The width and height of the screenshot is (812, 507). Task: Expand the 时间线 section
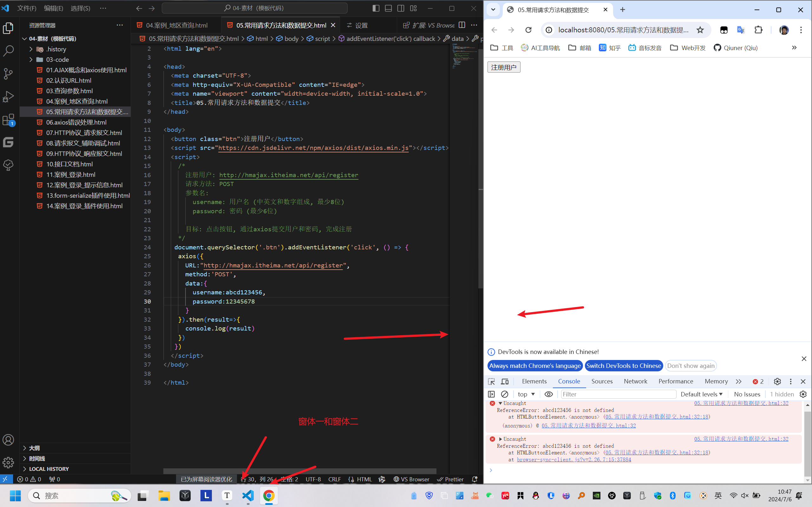tap(24, 458)
